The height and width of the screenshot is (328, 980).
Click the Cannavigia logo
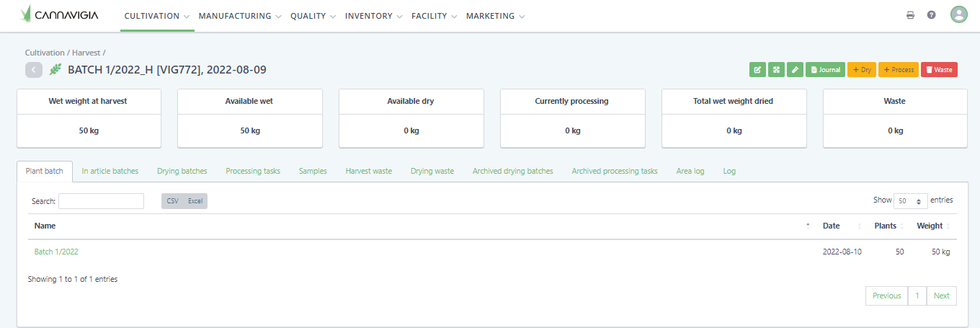pos(60,15)
